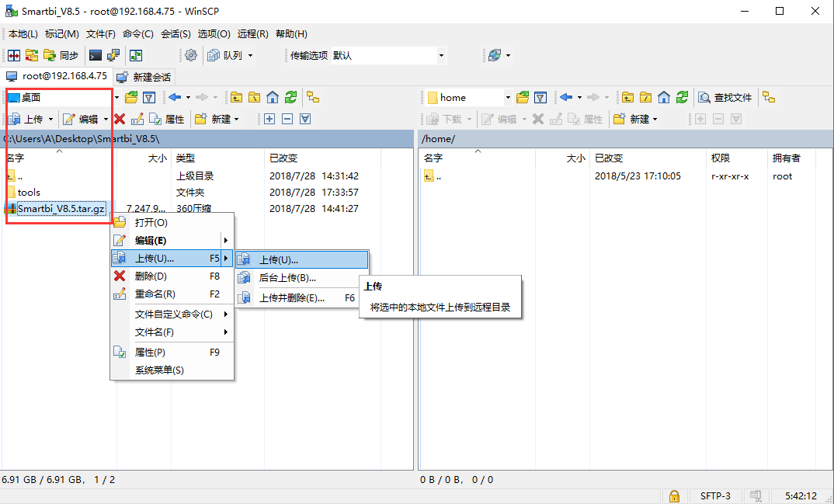Click the local unselect files minus icon
This screenshot has width=834, height=504.
pos(287,119)
